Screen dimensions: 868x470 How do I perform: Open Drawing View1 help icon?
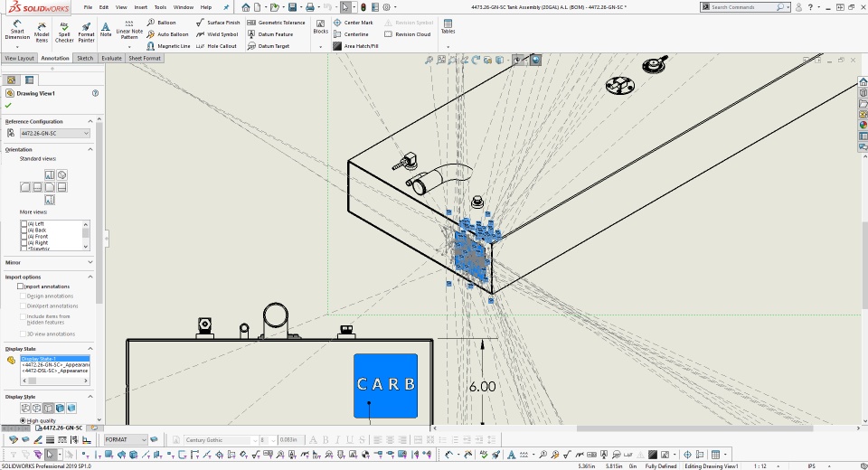point(95,93)
